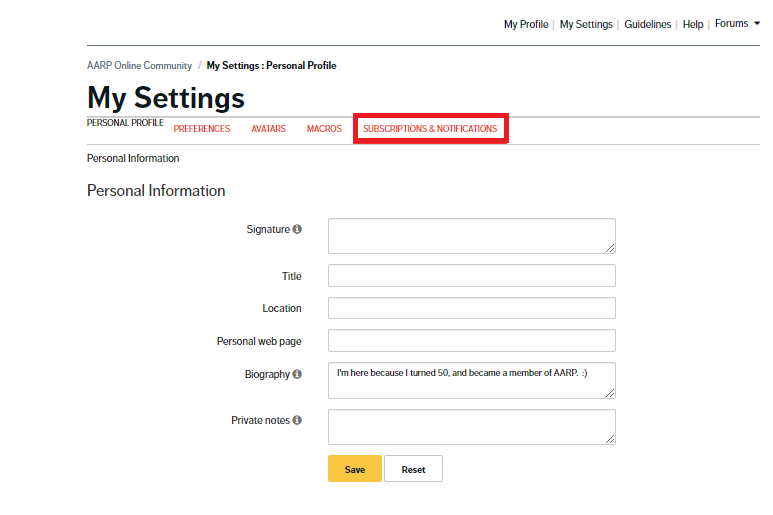Navigate to AARP Online Community breadcrumb
The image size is (773, 515).
pos(139,66)
